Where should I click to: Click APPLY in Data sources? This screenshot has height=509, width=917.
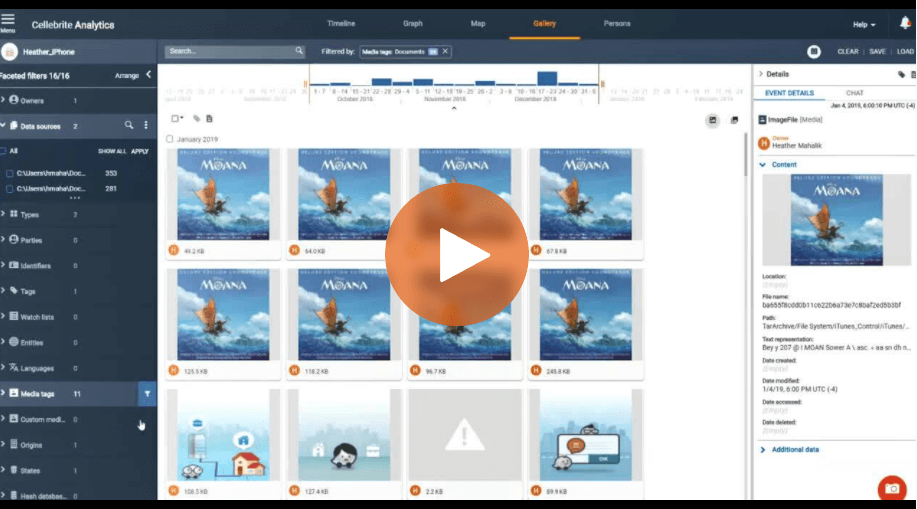[x=140, y=151]
